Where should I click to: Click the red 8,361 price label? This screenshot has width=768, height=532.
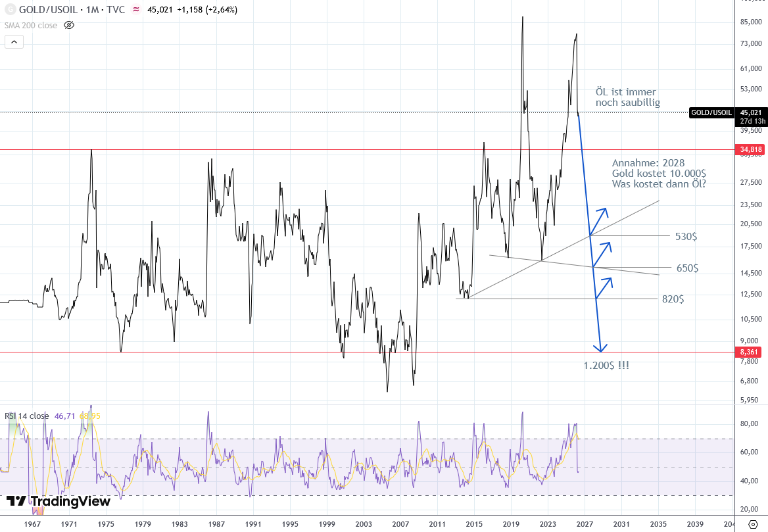(750, 352)
